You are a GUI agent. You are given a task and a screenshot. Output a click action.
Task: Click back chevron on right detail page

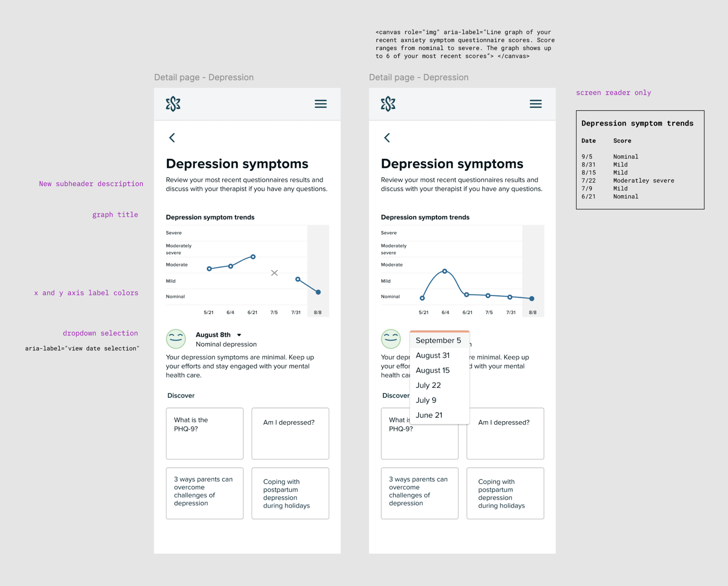387,137
